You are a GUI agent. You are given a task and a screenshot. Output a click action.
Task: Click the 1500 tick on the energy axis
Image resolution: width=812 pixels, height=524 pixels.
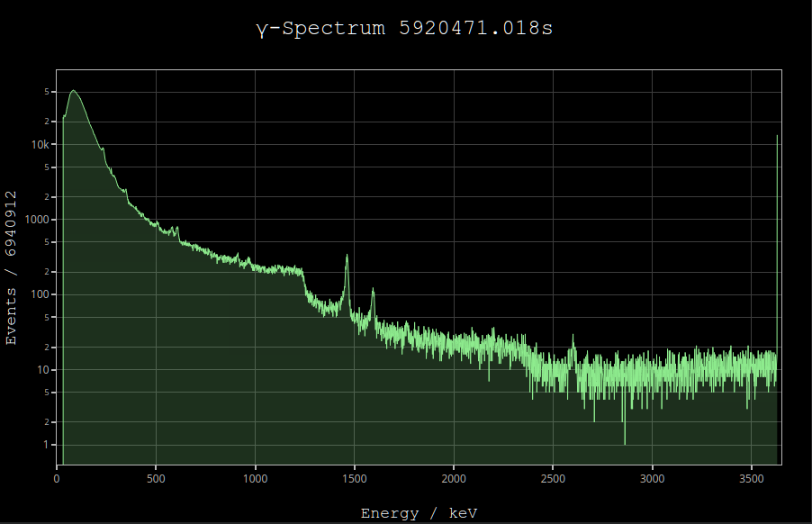tap(355, 478)
